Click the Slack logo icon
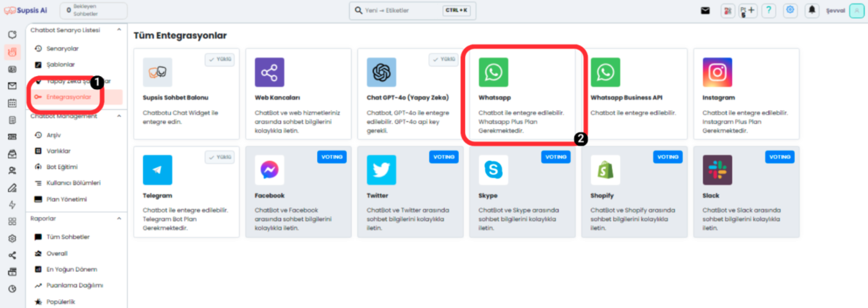The height and width of the screenshot is (308, 868). [717, 170]
